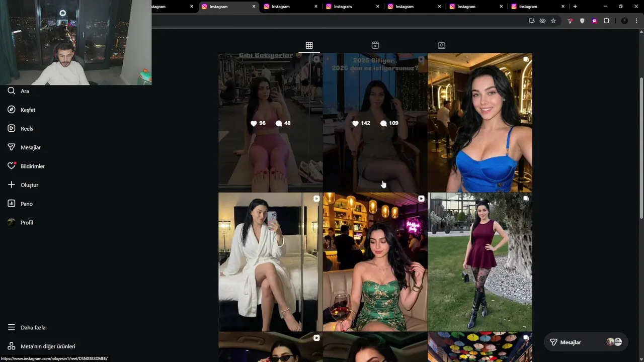Screen dimensions: 644x362
Task: Open Meta'nın diğer ürünleri
Action: tap(41, 346)
